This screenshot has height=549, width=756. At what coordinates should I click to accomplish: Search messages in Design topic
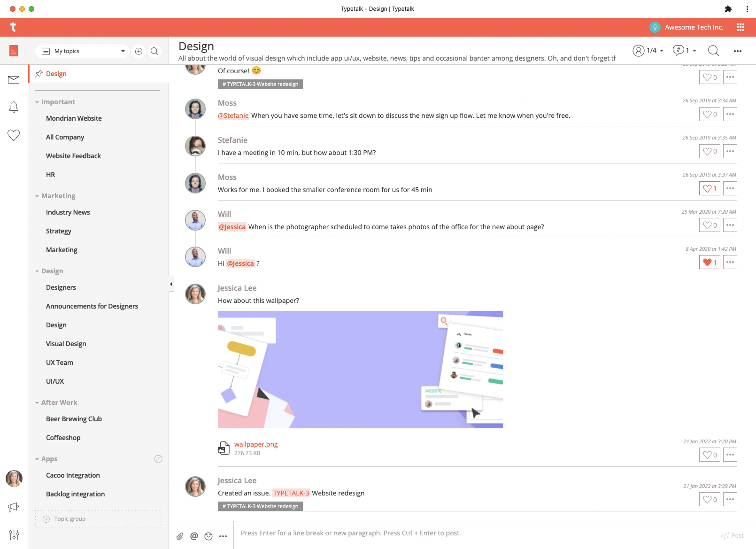coord(713,51)
